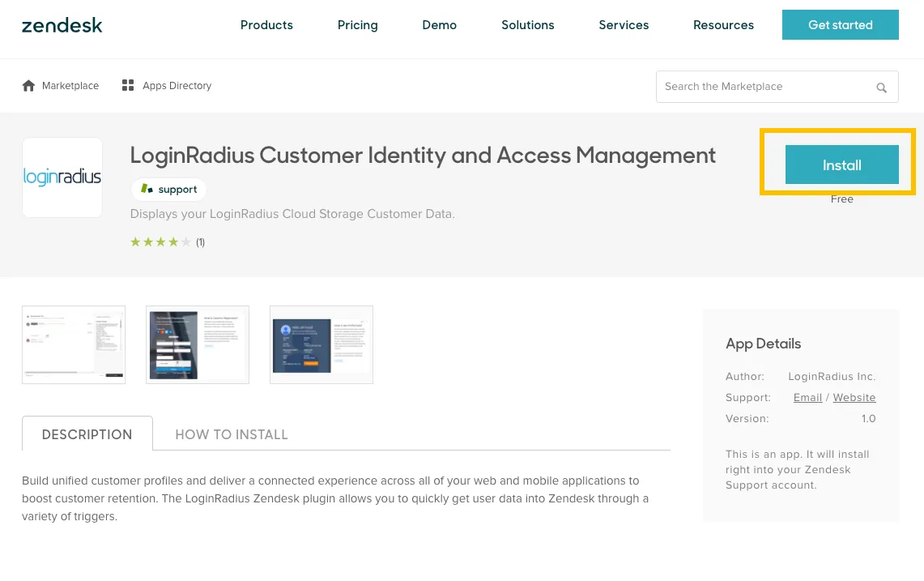Click the Get started button
Screen dimensions: 924x581
tap(841, 25)
